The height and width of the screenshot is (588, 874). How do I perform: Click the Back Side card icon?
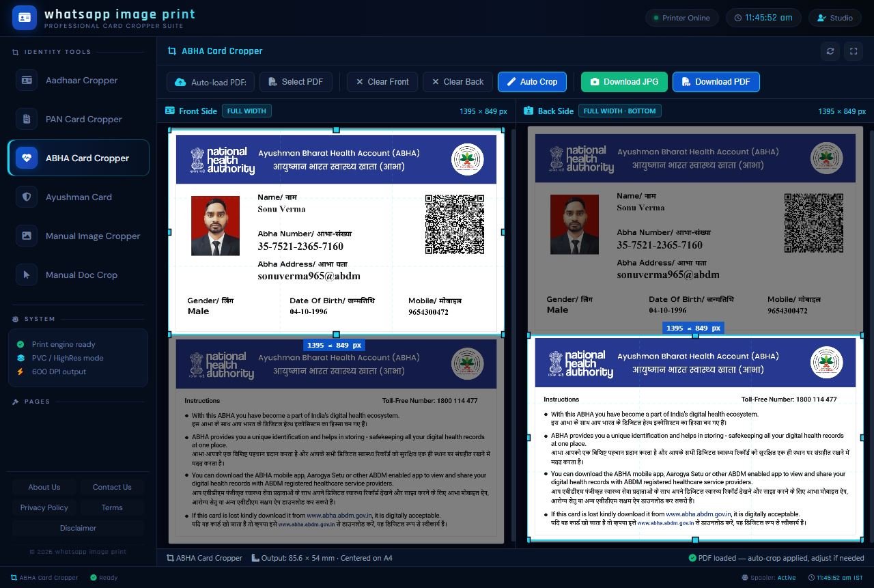pos(528,111)
